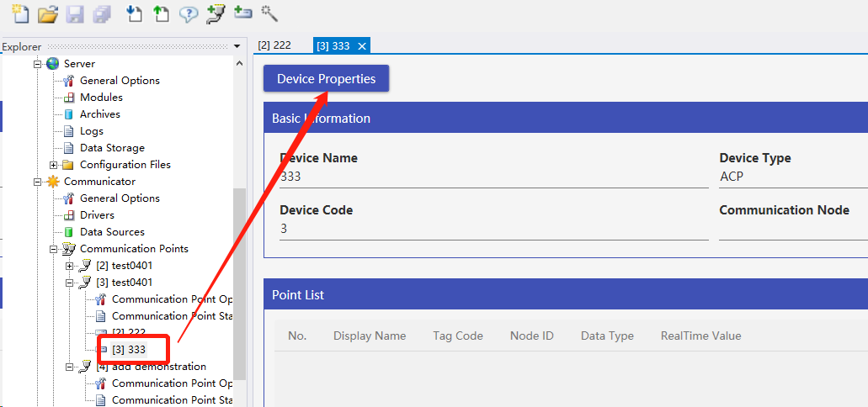Click the Explorer scrollbar up arrow
Screen dimensions: 868x407
(x=239, y=64)
